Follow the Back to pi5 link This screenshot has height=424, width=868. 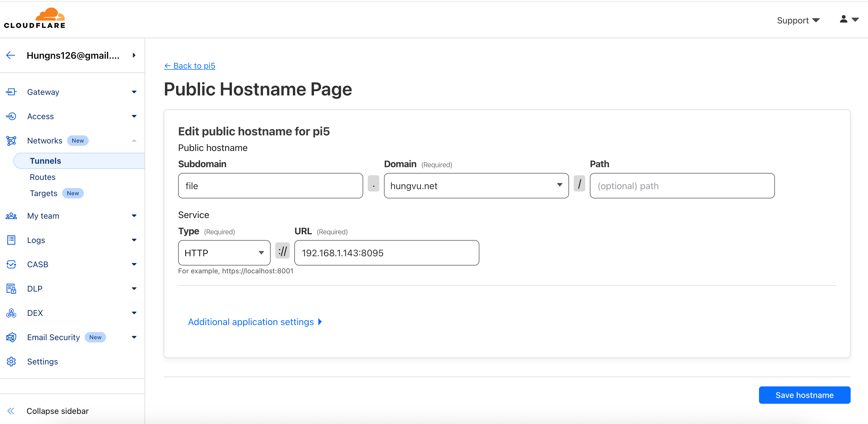point(189,66)
